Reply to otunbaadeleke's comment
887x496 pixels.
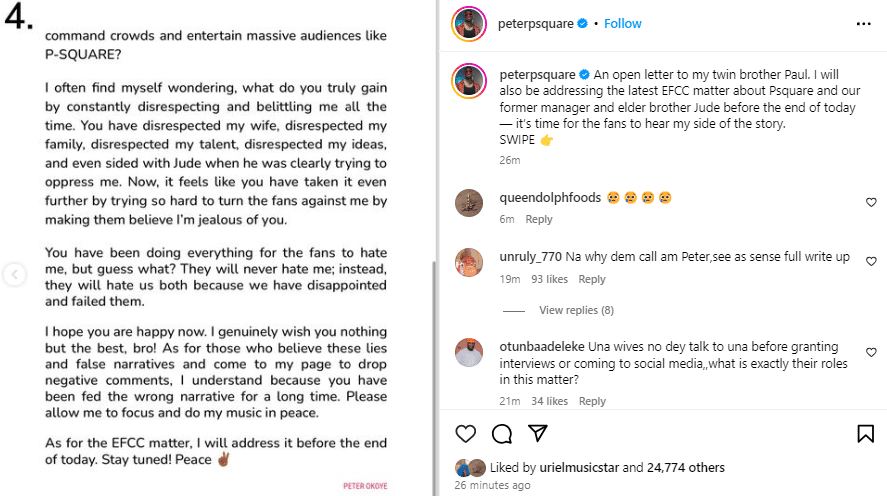592,401
